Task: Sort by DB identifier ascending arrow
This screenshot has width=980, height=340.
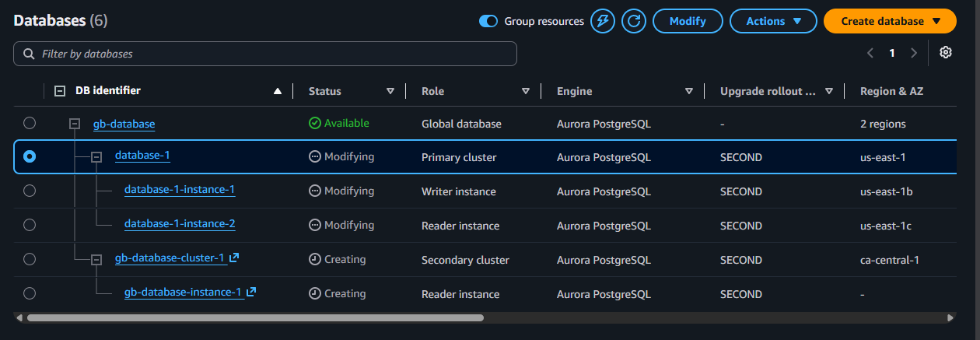Action: (278, 91)
